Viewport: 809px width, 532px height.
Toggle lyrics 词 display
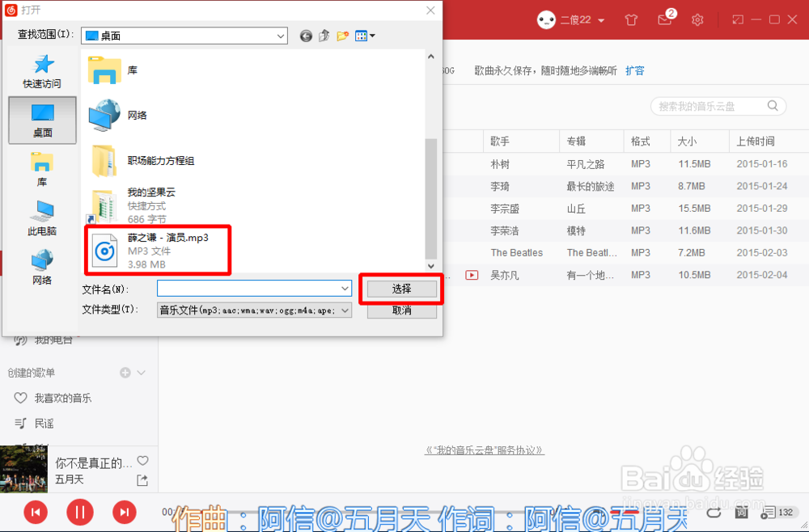point(741,512)
